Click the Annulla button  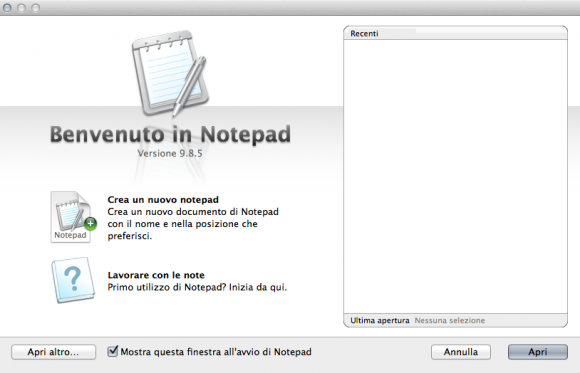click(x=461, y=352)
